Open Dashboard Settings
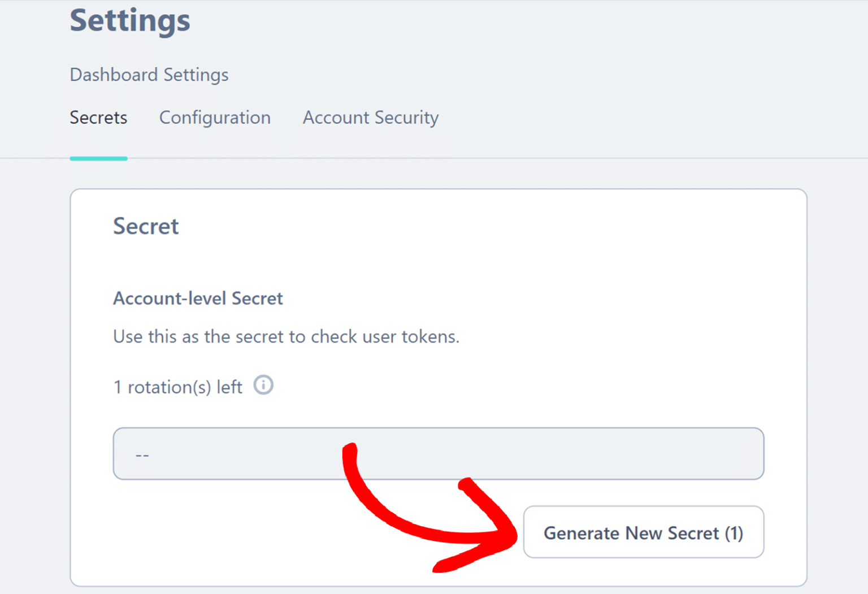 click(149, 75)
